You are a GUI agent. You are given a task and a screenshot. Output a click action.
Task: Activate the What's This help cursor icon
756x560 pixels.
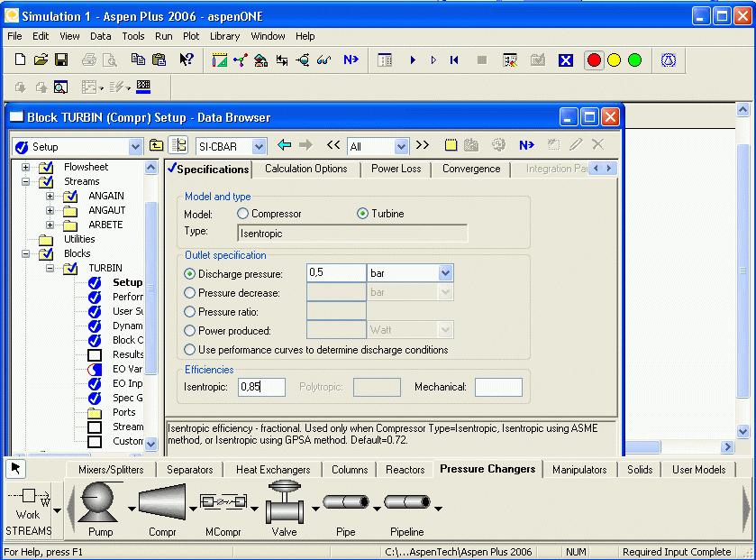(x=187, y=60)
